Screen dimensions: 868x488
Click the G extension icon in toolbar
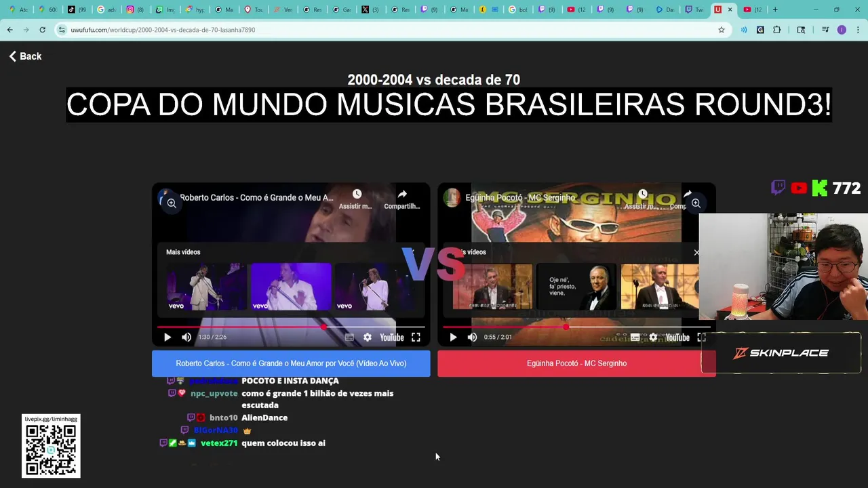[x=760, y=30]
